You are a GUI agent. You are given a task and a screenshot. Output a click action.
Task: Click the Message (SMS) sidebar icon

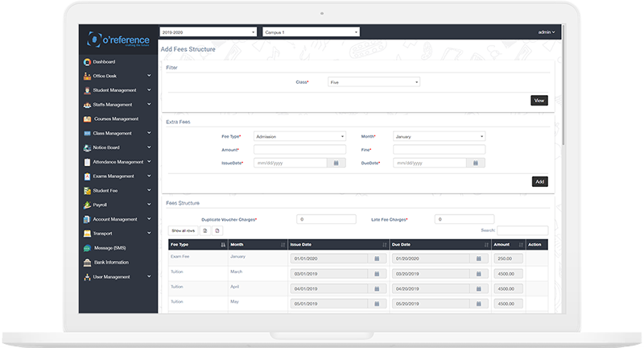click(87, 248)
